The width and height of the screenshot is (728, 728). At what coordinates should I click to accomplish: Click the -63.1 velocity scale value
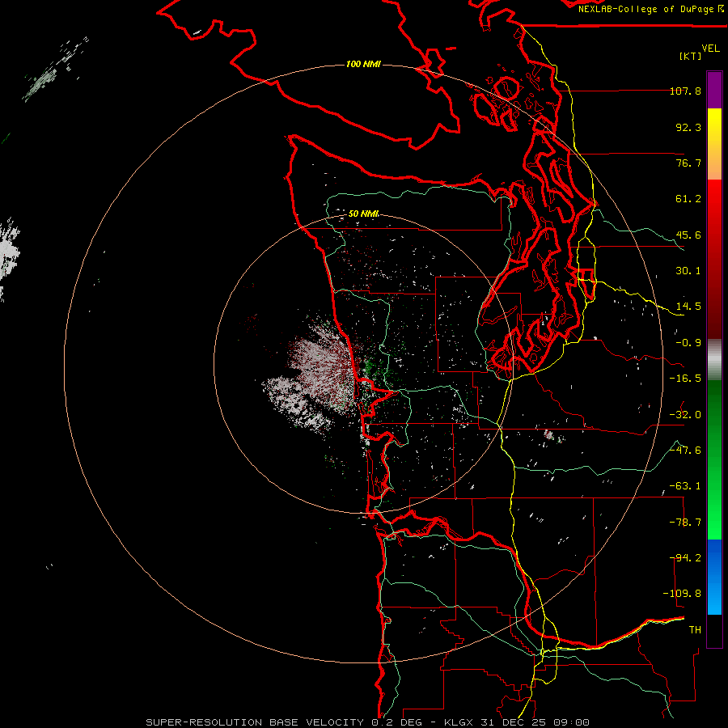click(x=685, y=486)
